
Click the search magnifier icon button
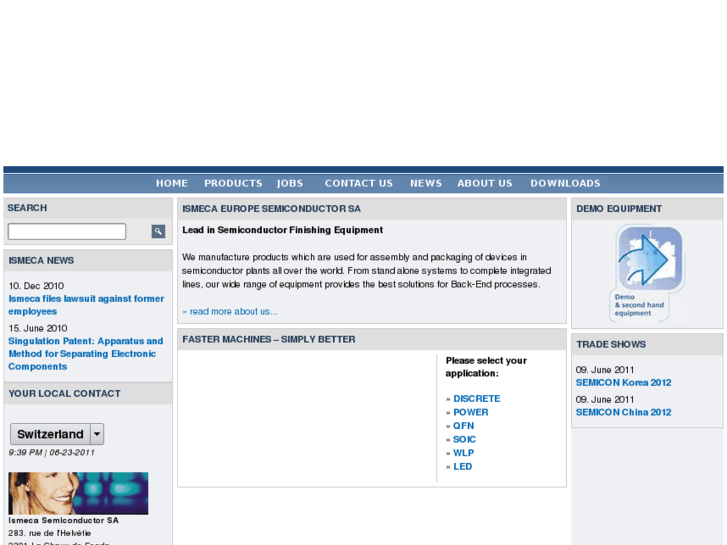(158, 231)
